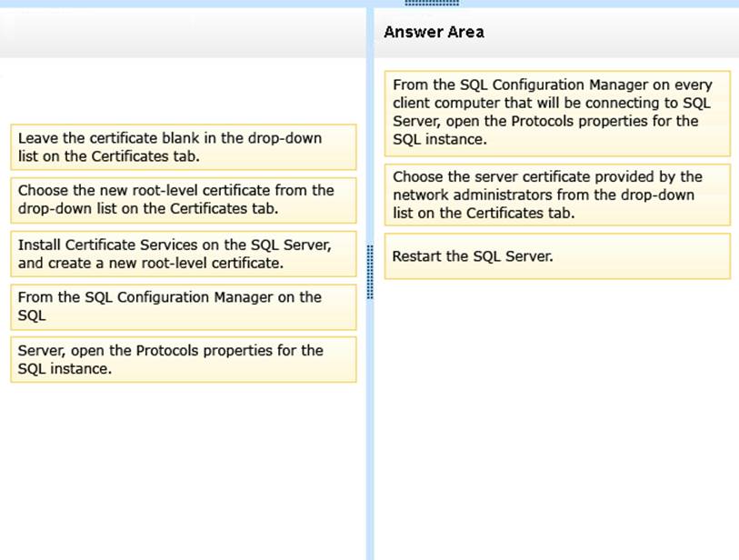
Task: Select 'Server, open the Protocols properties' box
Action: 183,359
